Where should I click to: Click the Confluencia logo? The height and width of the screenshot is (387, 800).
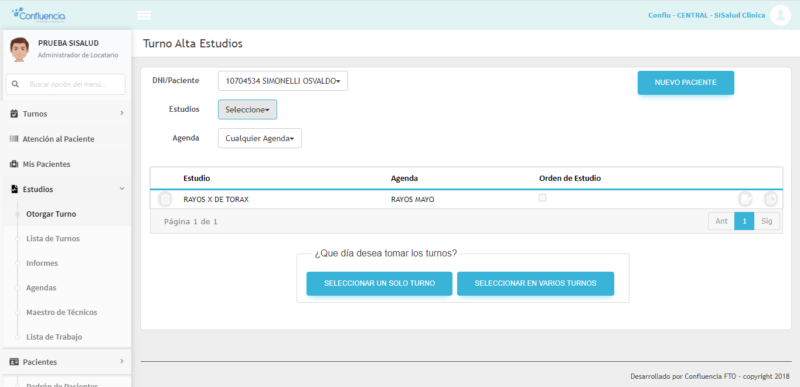[x=38, y=15]
